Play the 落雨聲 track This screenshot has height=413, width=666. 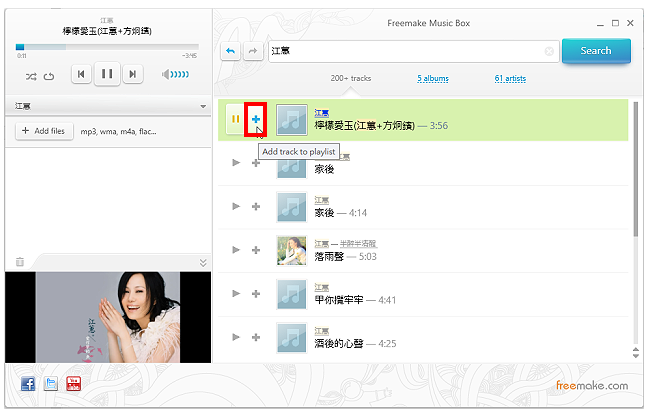pyautogui.click(x=236, y=250)
